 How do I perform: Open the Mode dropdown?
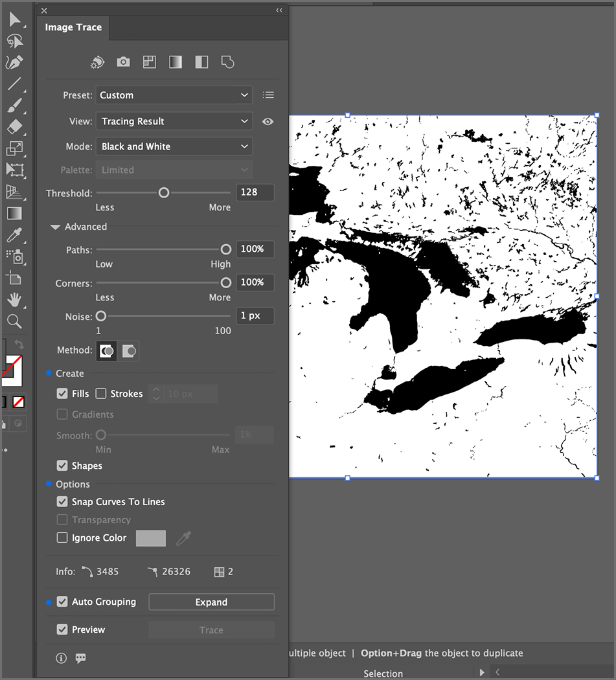174,146
